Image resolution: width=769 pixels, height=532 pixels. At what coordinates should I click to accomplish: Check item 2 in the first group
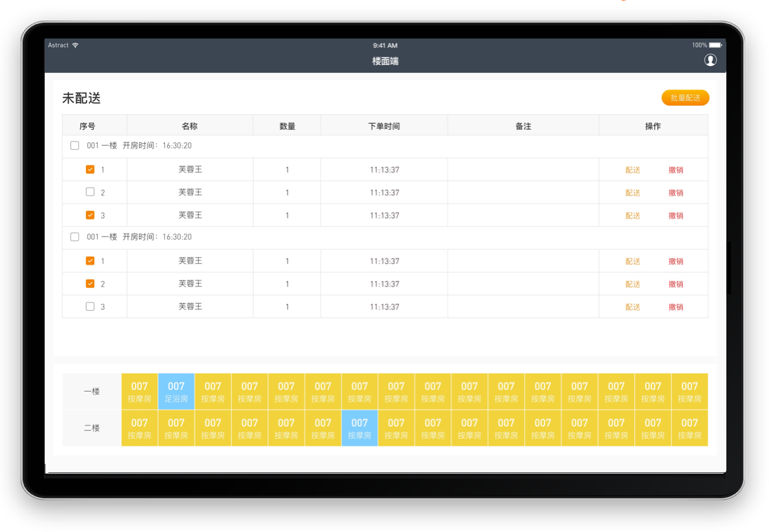[90, 192]
